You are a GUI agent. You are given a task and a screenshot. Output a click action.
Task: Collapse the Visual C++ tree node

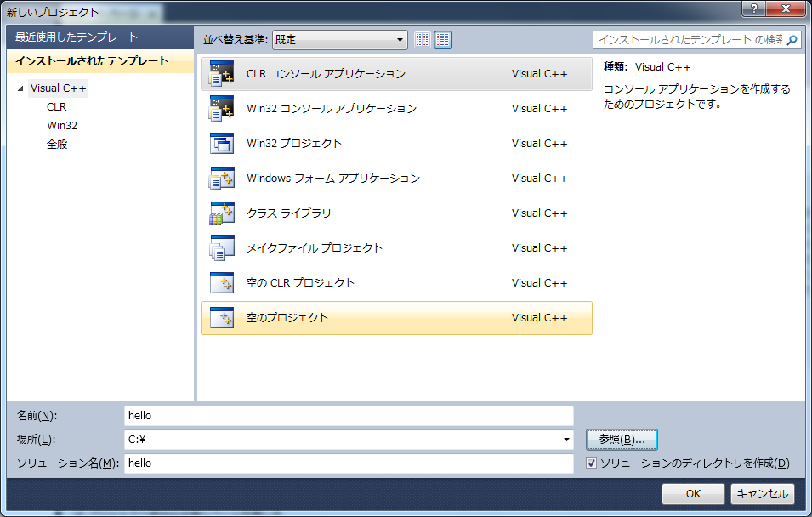[20, 88]
